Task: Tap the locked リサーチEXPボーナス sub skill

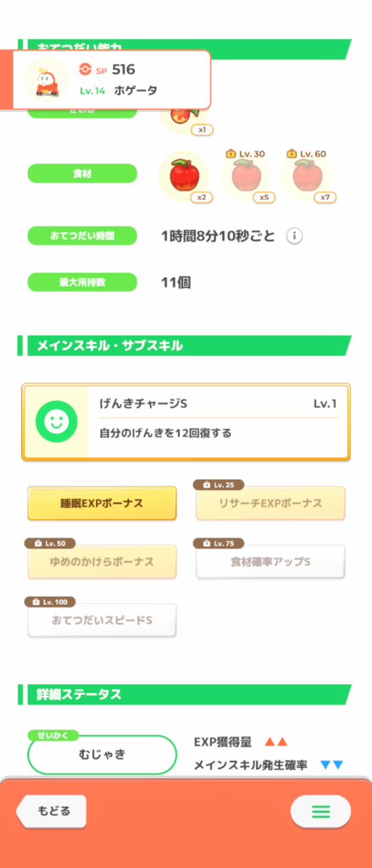Action: [270, 504]
